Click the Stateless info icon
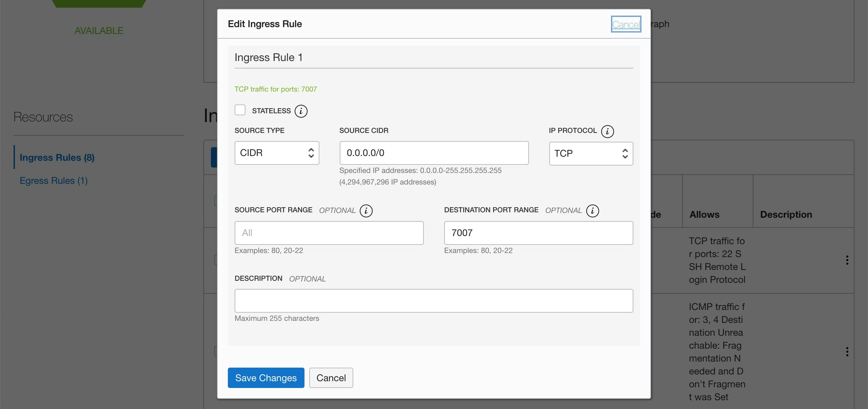The width and height of the screenshot is (868, 409). pos(301,111)
